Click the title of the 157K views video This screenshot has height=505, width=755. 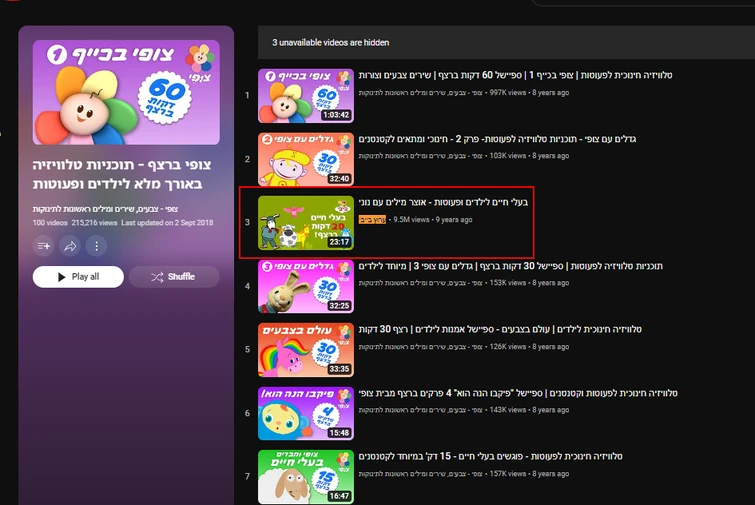coord(490,456)
